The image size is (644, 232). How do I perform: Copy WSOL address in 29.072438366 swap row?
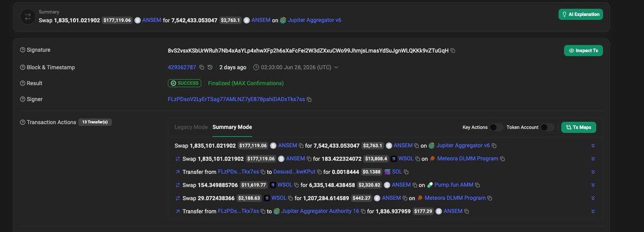click(x=290, y=198)
